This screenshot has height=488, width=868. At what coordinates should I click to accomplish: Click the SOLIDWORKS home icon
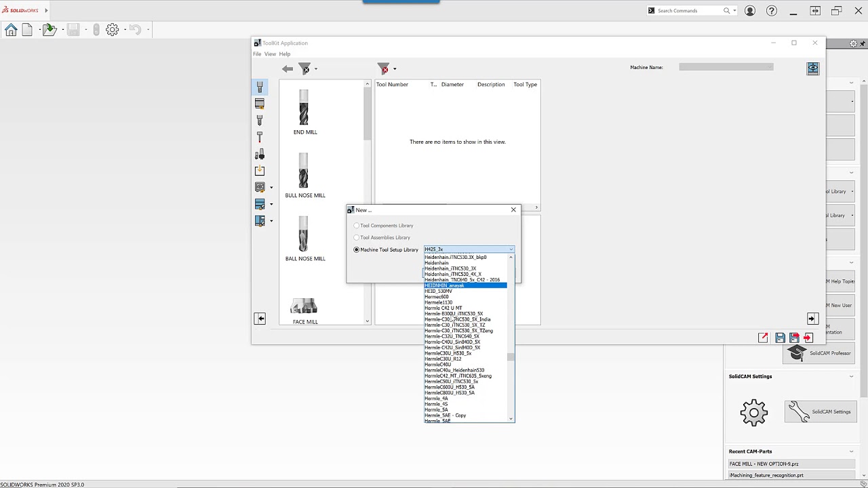click(11, 30)
